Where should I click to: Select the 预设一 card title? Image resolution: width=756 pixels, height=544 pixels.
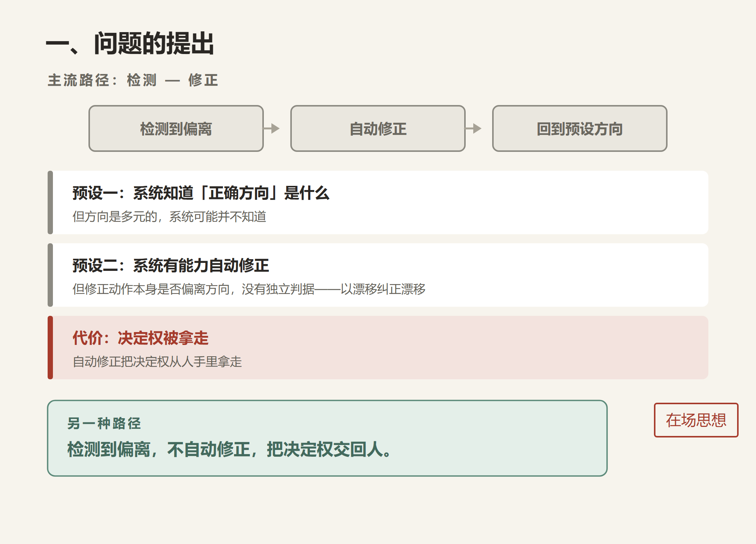coord(201,193)
